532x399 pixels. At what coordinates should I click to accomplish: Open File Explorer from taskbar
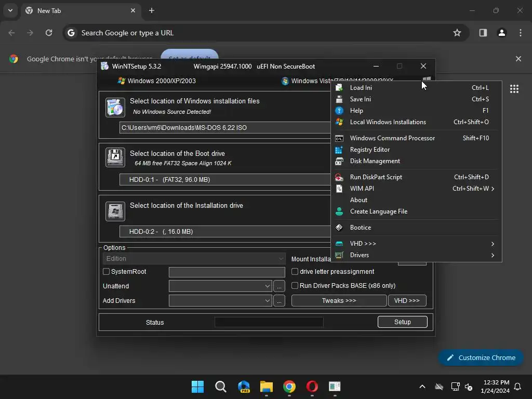[267, 387]
